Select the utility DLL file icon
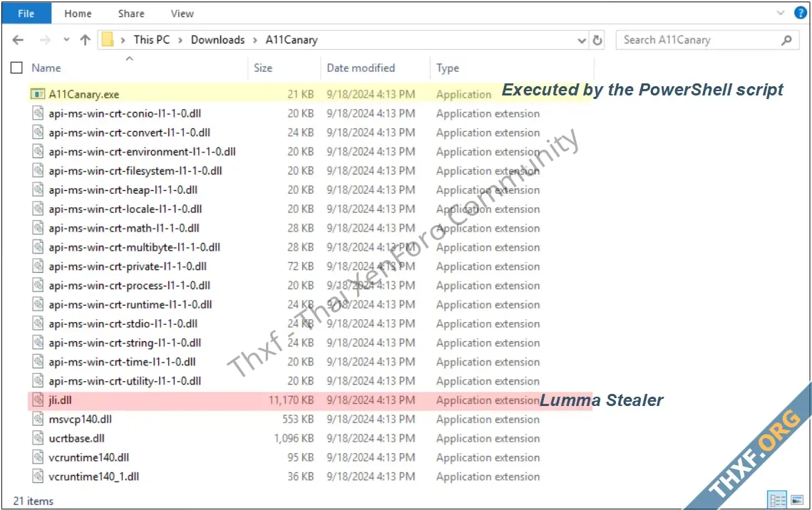Screen dimensions: 812x510 coord(38,381)
